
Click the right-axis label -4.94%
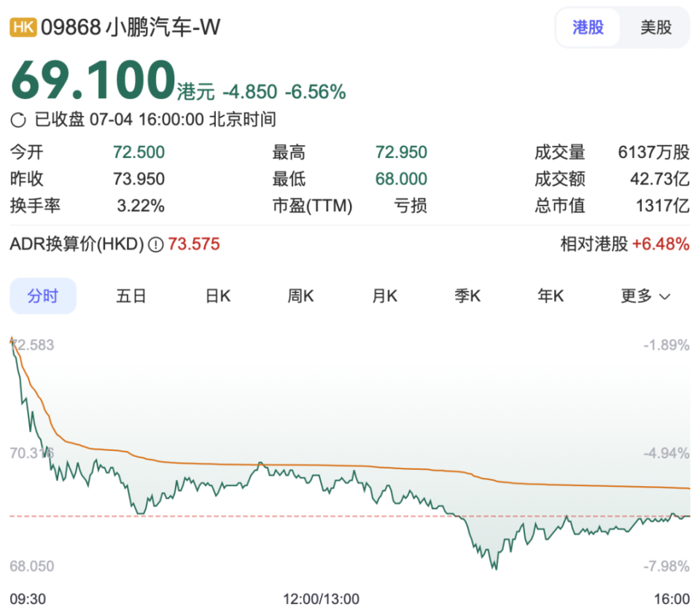coord(666,453)
